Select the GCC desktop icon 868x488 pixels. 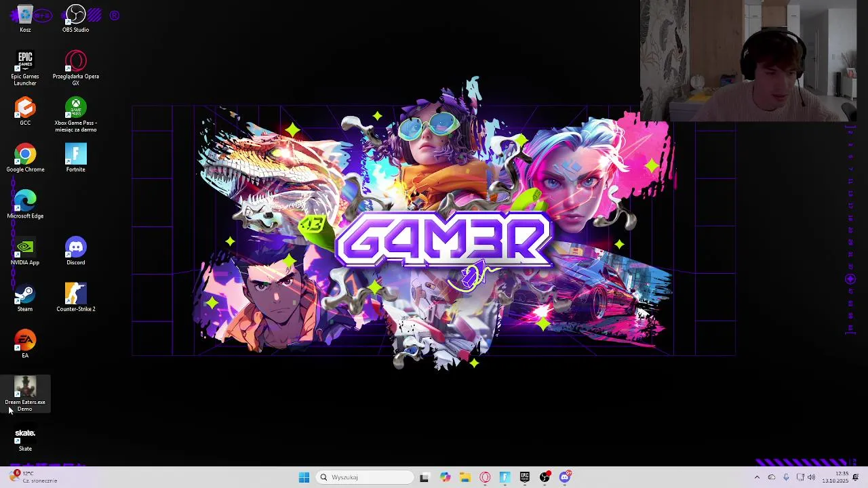[x=25, y=112]
